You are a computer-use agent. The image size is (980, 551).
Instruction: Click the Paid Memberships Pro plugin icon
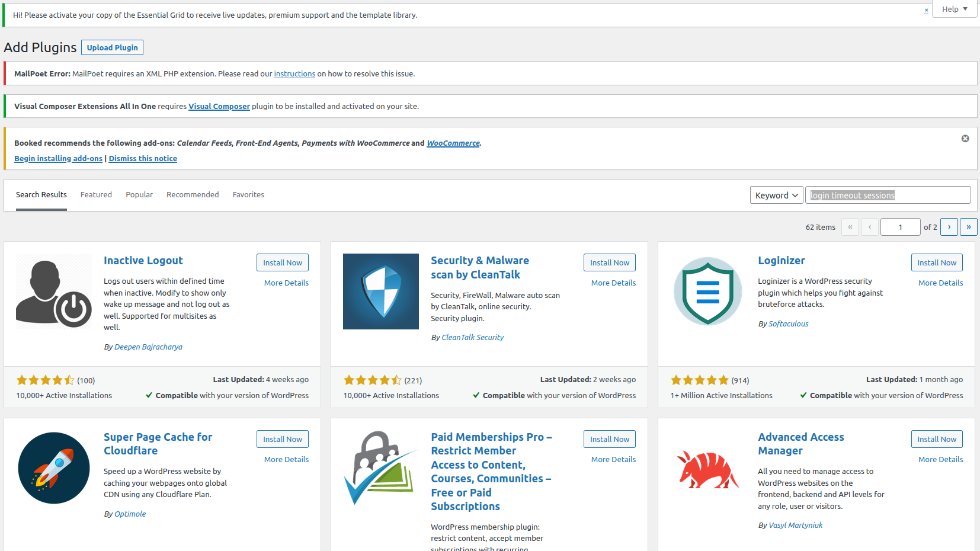(381, 468)
